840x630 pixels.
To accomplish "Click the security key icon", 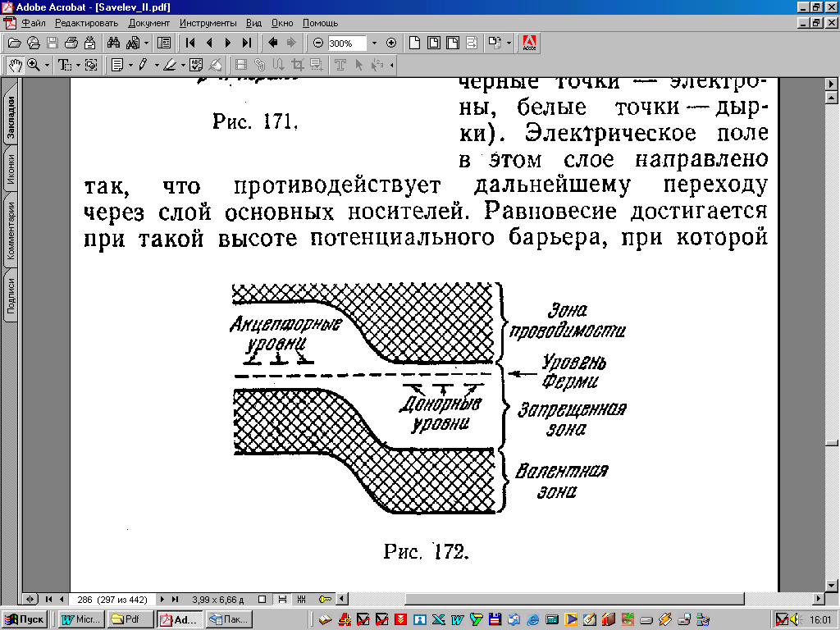I will (325, 600).
